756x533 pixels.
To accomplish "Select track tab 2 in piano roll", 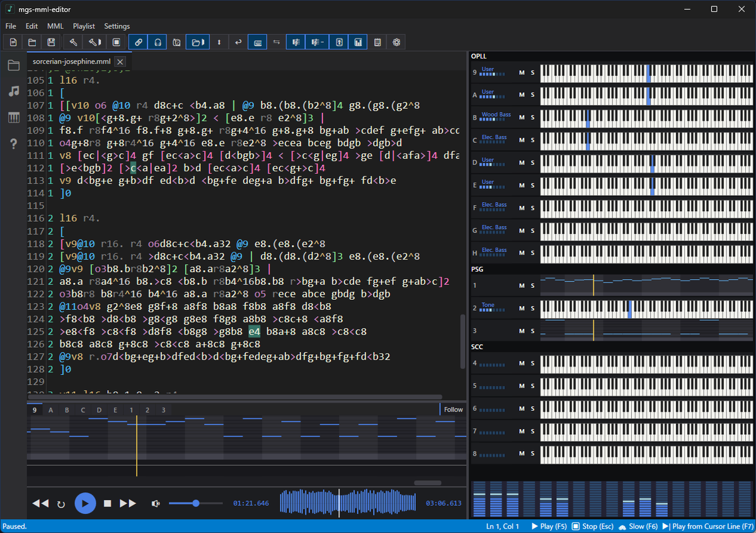I will (147, 410).
